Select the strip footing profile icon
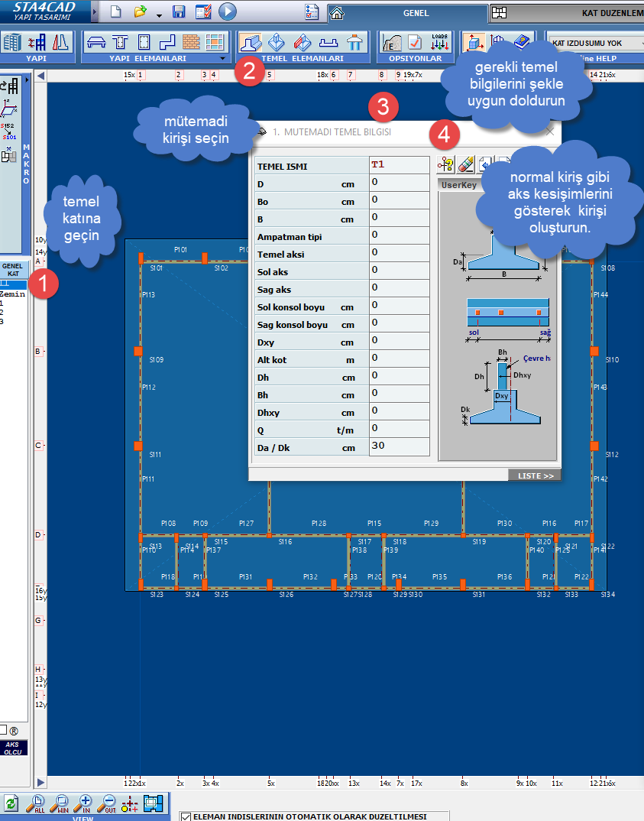644x821 pixels. pyautogui.click(x=328, y=42)
